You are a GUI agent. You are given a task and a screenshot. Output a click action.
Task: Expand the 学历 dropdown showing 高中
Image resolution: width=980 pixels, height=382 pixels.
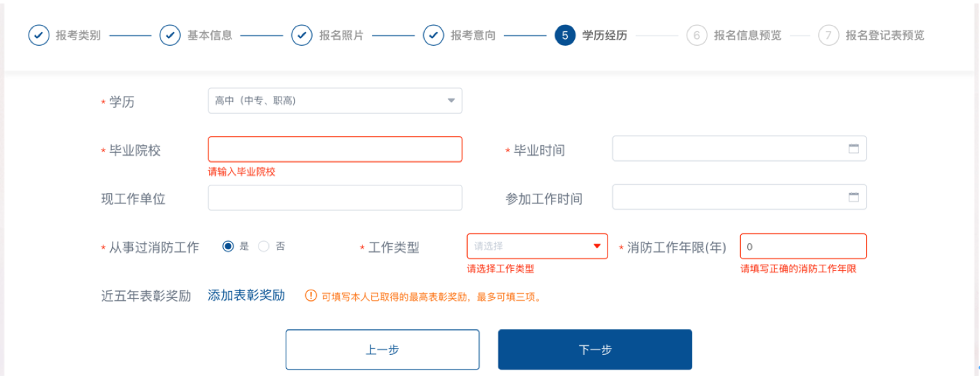point(335,101)
